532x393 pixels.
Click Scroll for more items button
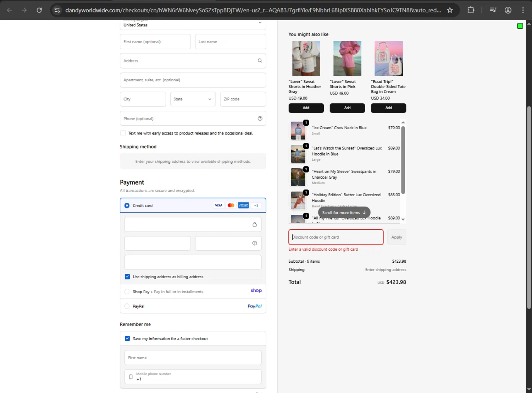[344, 213]
